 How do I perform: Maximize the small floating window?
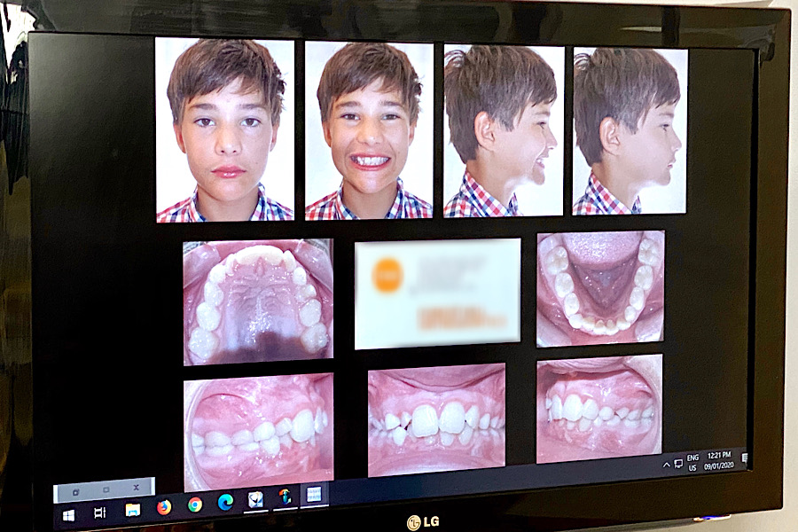tap(106, 489)
